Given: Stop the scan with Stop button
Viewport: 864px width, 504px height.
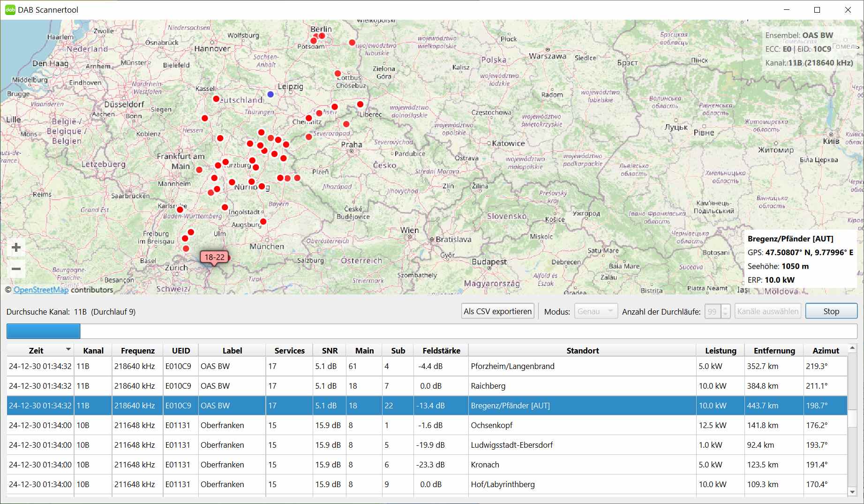Looking at the screenshot, I should (x=831, y=311).
